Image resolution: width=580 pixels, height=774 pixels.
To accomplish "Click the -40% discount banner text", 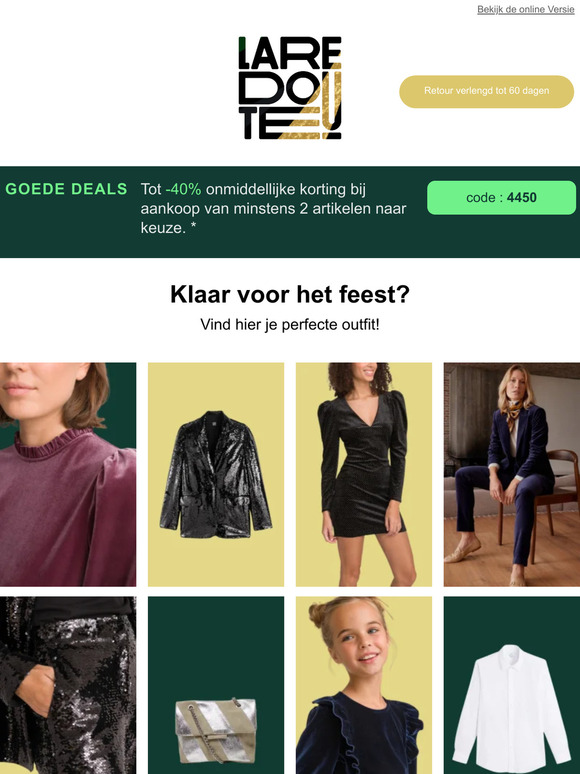I will coord(273,208).
